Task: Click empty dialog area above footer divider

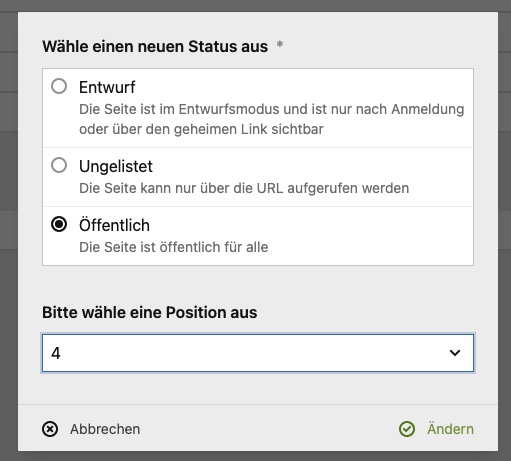Action: point(258,388)
